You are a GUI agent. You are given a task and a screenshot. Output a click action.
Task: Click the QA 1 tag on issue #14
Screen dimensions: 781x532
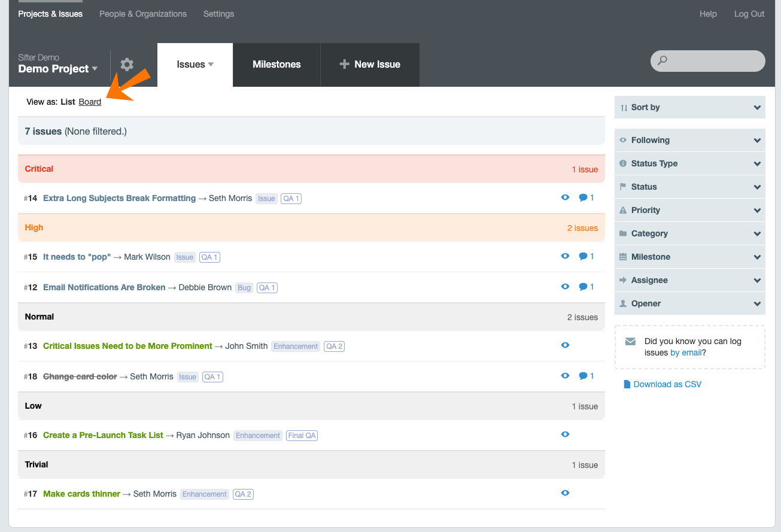(x=291, y=199)
